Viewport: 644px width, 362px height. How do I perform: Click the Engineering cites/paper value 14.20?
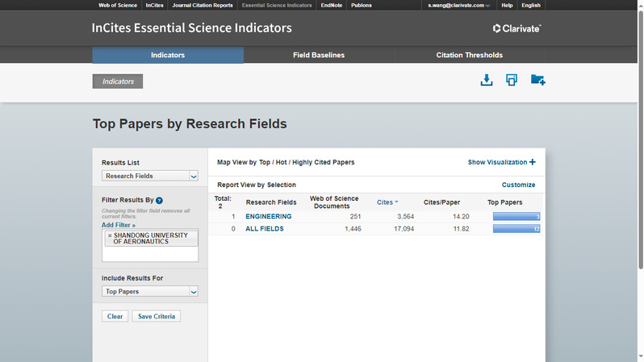pyautogui.click(x=461, y=216)
